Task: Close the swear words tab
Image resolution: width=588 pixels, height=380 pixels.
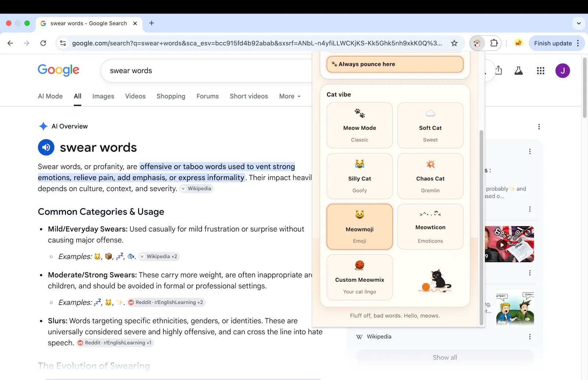Action: tap(135, 23)
